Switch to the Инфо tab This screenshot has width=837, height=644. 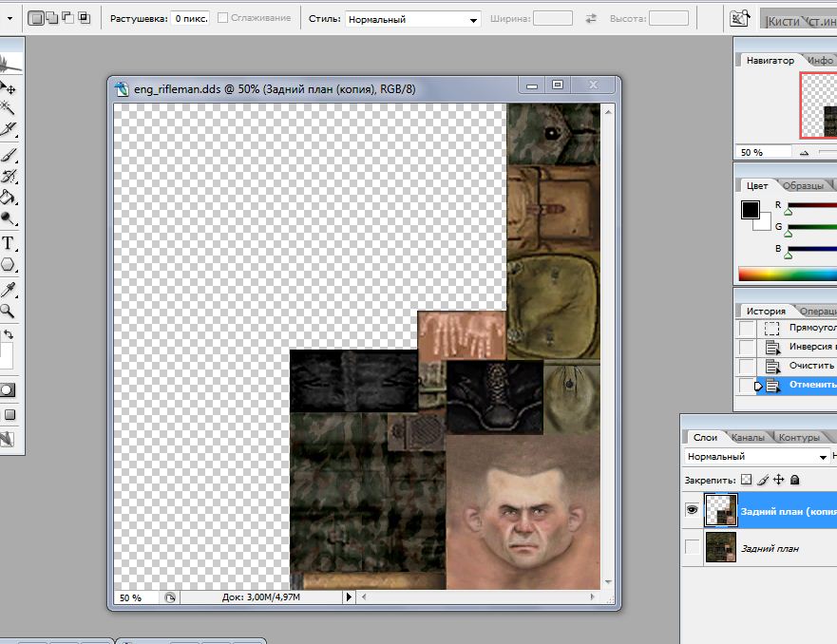point(820,60)
